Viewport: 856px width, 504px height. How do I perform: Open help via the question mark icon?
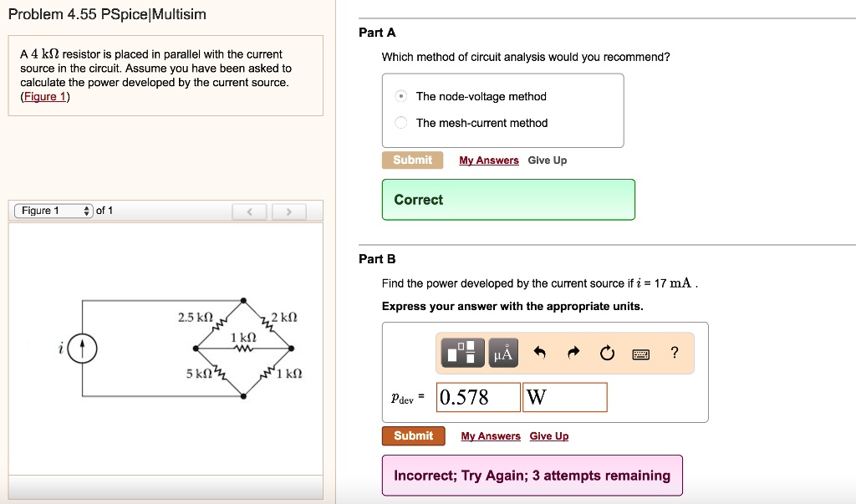pyautogui.click(x=675, y=353)
